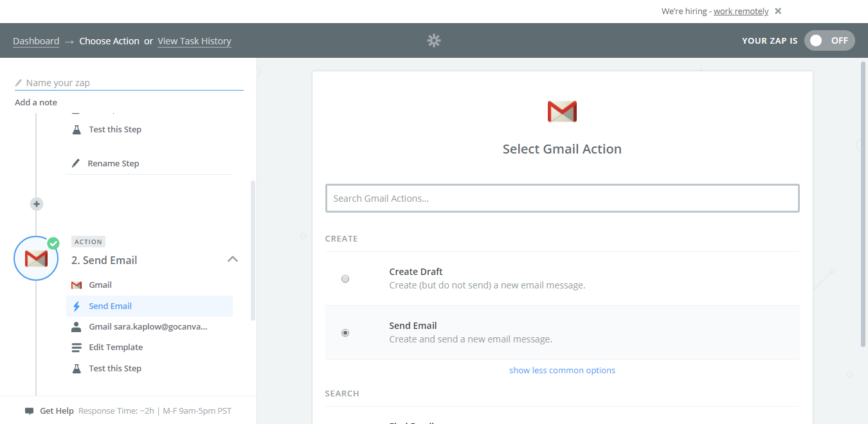
Task: Open the lower Test this Step item
Action: 114,369
